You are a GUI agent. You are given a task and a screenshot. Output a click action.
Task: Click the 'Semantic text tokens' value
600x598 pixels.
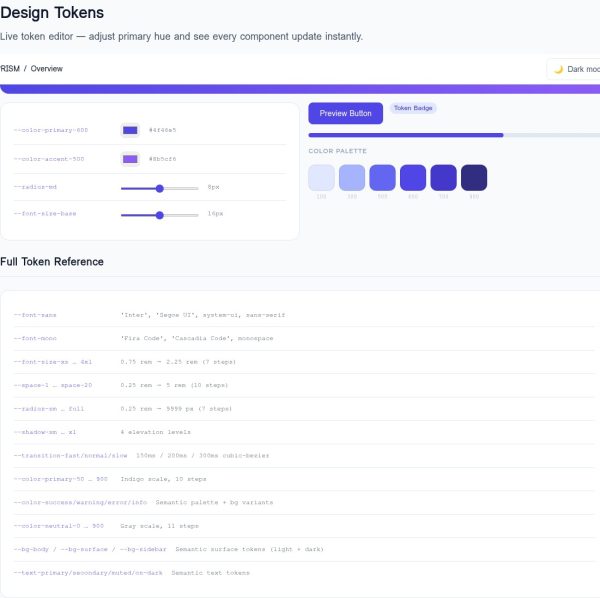[210, 573]
